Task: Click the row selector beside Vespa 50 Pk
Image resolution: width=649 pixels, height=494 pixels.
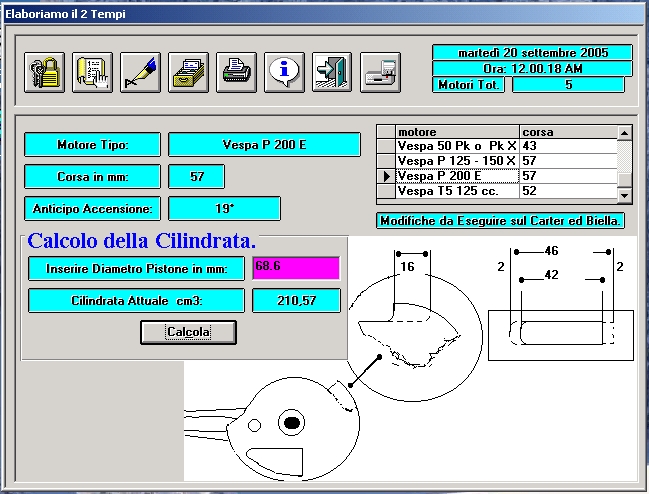Action: tap(386, 146)
